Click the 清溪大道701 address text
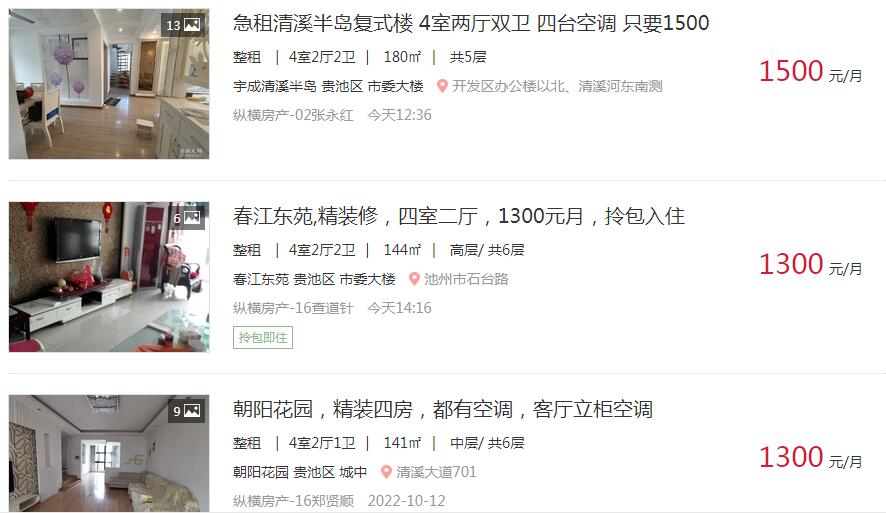Image resolution: width=886 pixels, height=513 pixels. tap(436, 472)
